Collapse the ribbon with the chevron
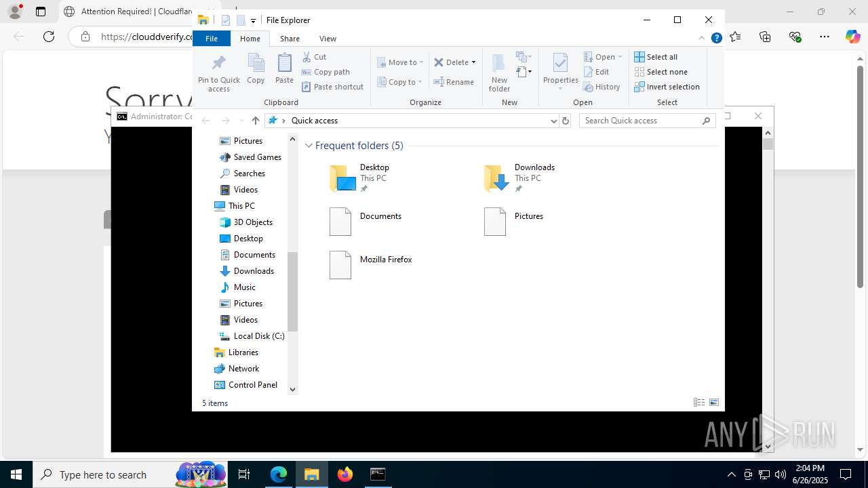The image size is (868, 488). (x=702, y=38)
